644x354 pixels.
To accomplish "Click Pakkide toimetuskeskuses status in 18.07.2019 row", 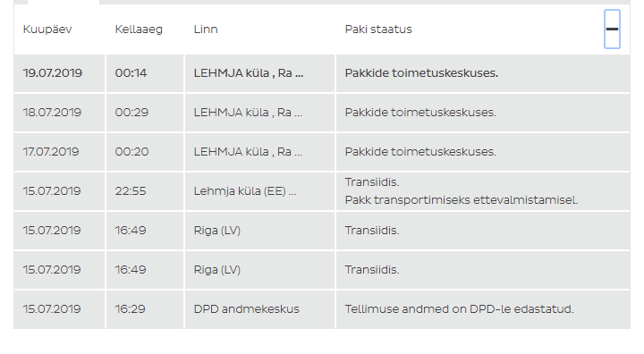I will pos(420,113).
